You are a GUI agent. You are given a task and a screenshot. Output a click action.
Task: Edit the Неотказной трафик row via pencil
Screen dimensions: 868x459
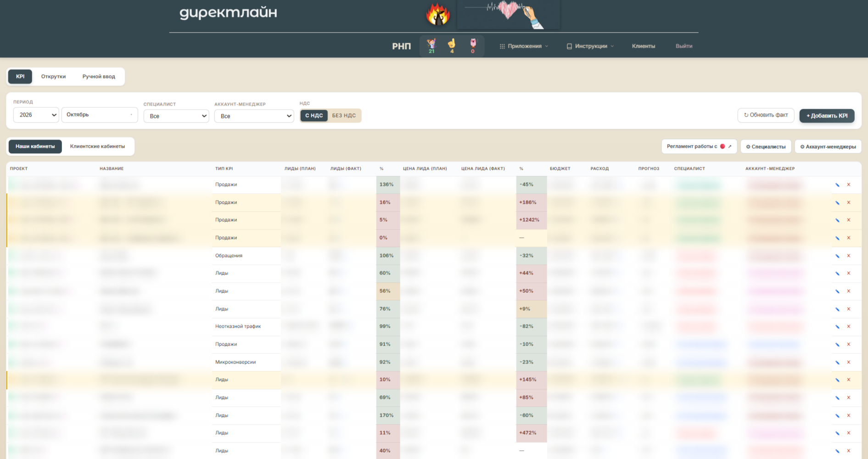pyautogui.click(x=837, y=327)
